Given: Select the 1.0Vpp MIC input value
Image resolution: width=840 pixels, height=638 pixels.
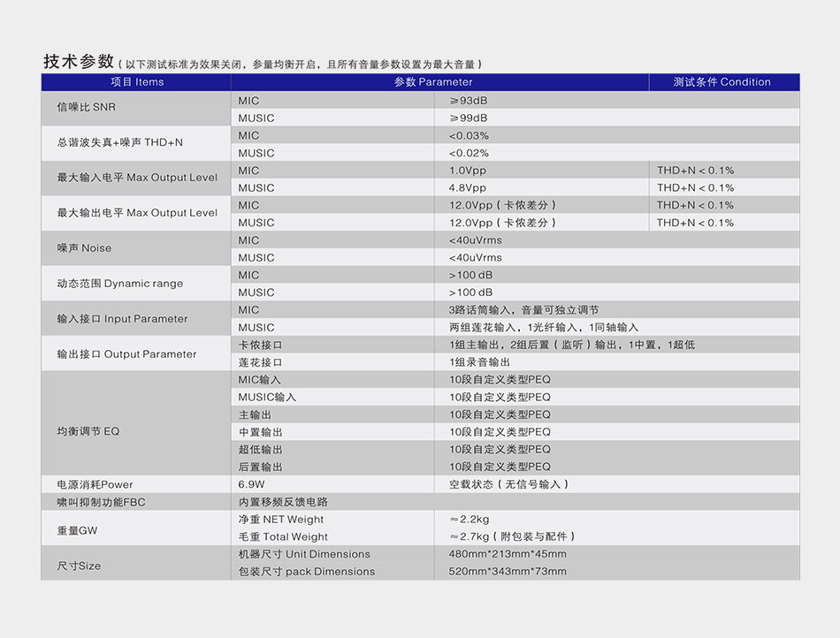Looking at the screenshot, I should (x=464, y=170).
